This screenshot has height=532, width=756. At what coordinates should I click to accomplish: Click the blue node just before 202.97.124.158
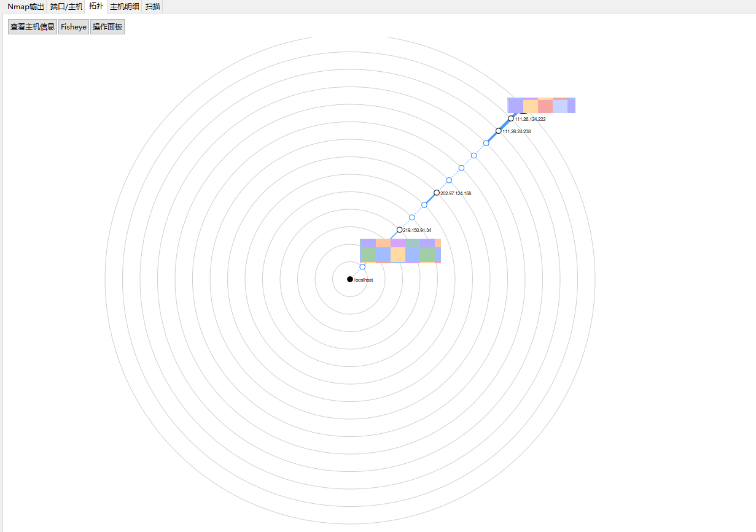pos(424,205)
